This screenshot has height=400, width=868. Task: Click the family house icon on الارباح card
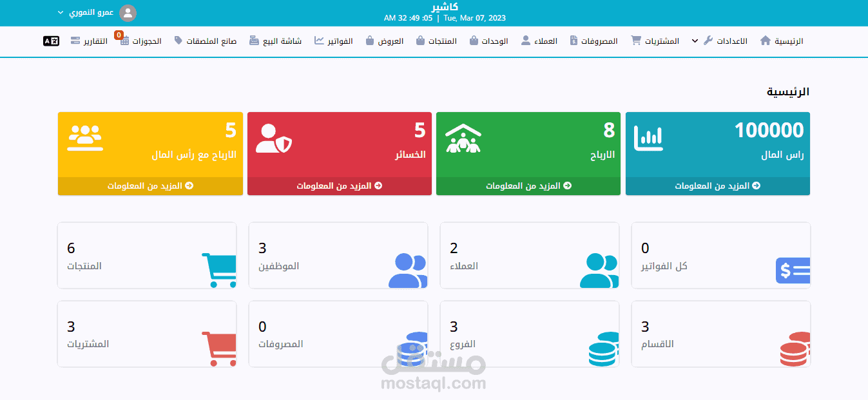[x=463, y=138]
